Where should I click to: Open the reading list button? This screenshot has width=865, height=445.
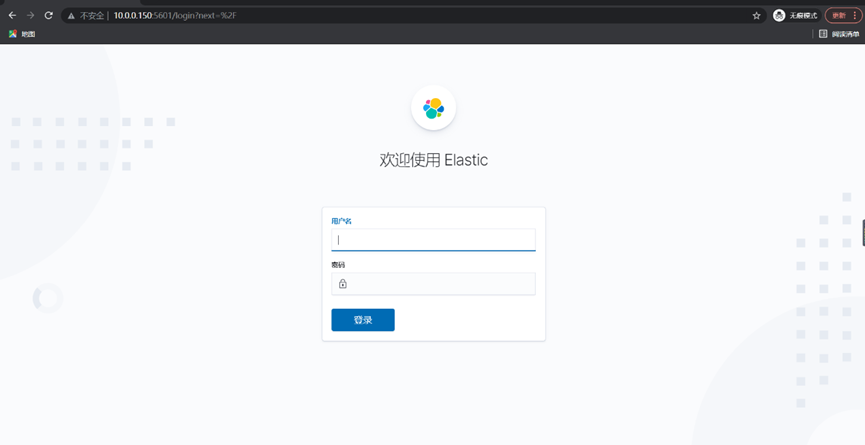(x=839, y=34)
